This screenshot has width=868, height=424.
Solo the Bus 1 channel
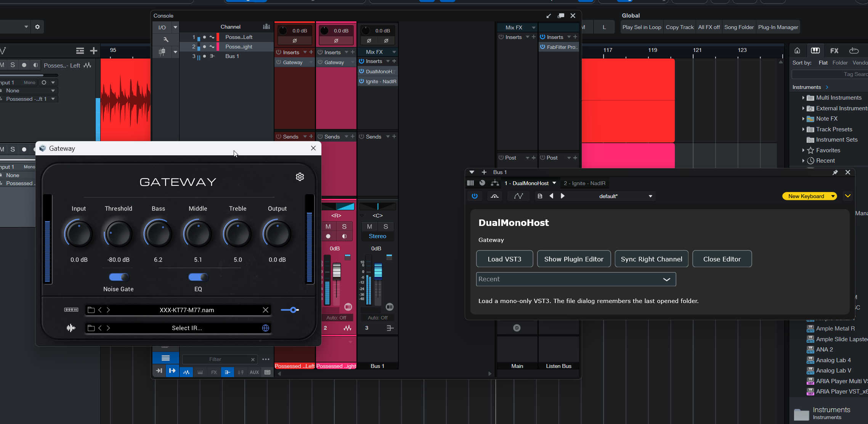386,226
